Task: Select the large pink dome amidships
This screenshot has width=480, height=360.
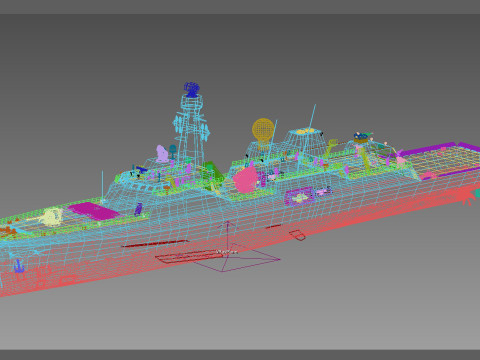Action: click(246, 180)
